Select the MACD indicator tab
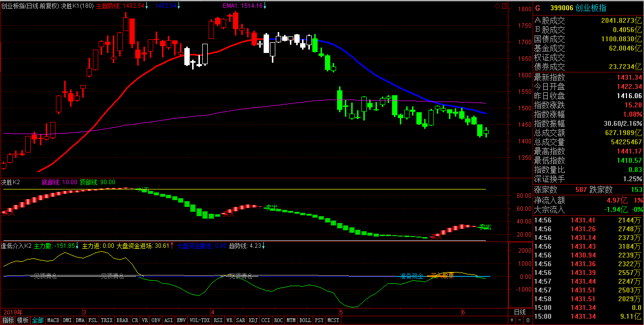Viewport: 644px width, 325px height. [x=53, y=321]
